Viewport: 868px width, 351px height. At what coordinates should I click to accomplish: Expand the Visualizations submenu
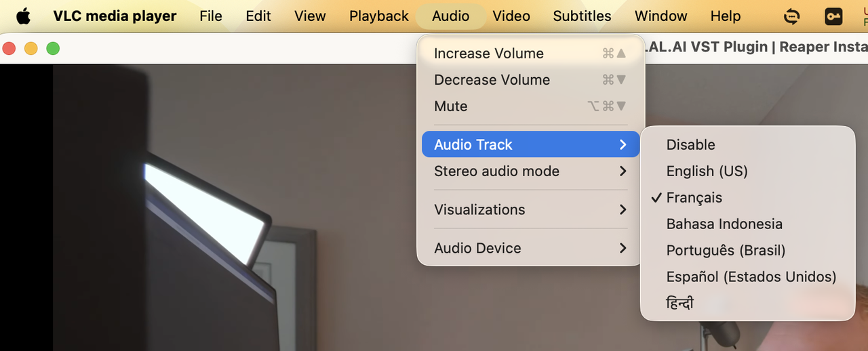tap(530, 209)
